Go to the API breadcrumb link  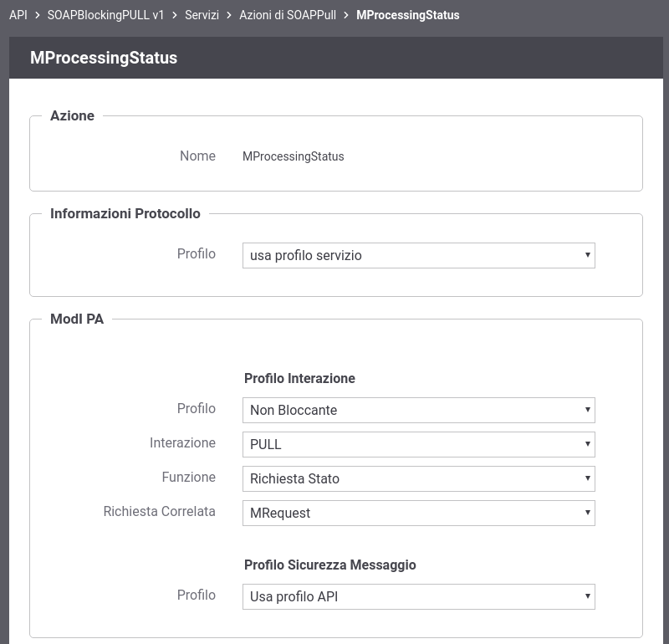pyautogui.click(x=18, y=15)
